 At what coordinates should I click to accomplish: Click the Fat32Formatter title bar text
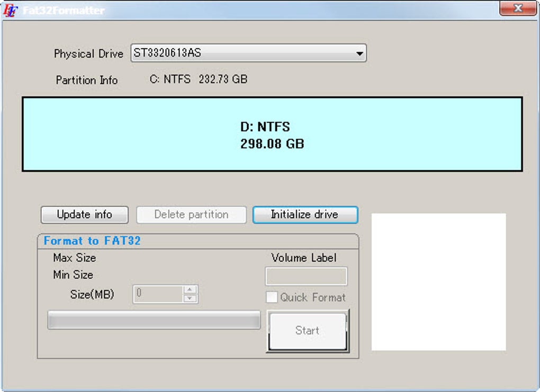(x=64, y=11)
